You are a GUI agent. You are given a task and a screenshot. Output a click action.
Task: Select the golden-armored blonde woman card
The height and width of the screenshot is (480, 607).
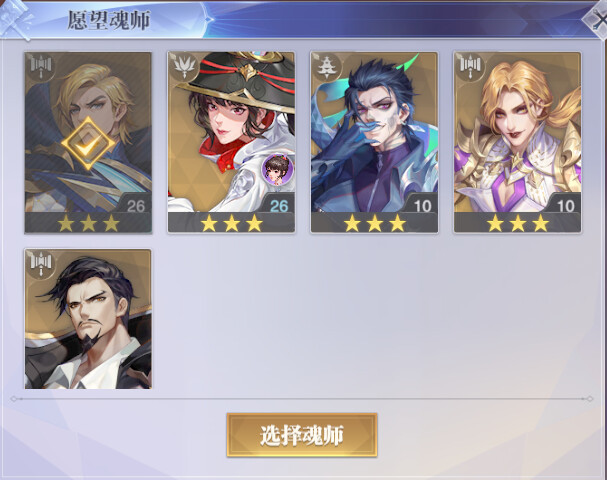(x=518, y=142)
